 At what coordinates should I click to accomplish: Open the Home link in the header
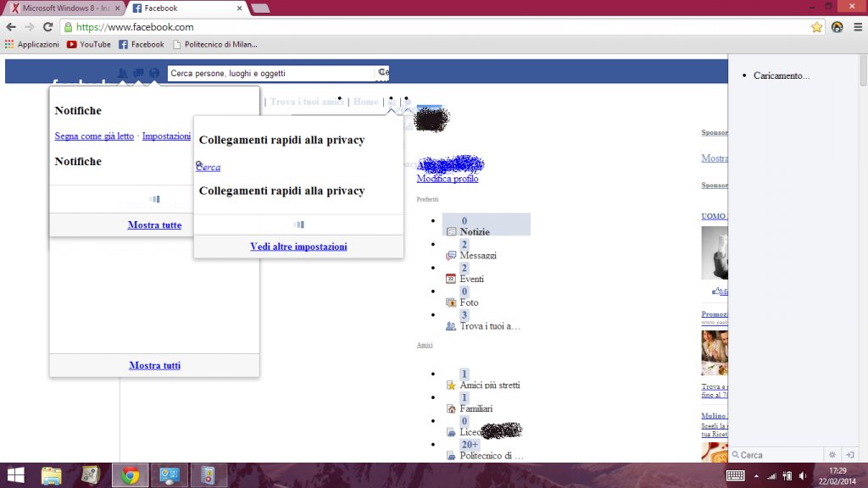point(366,102)
